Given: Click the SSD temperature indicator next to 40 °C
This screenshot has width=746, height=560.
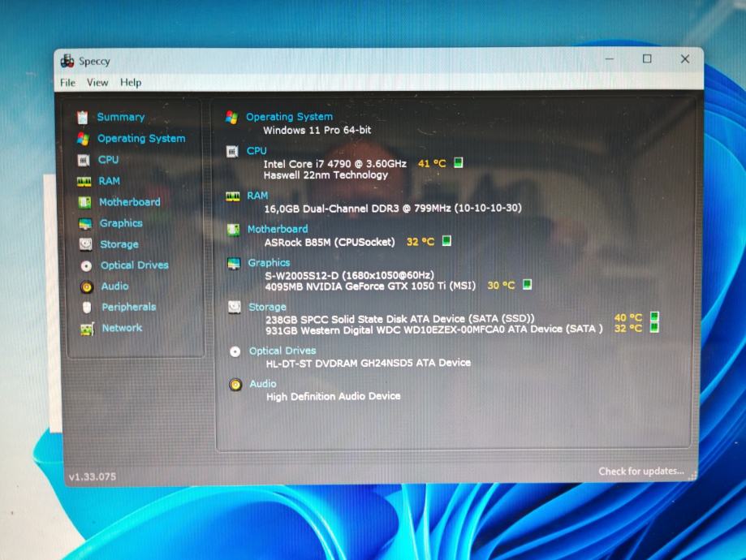Looking at the screenshot, I should pyautogui.click(x=654, y=317).
